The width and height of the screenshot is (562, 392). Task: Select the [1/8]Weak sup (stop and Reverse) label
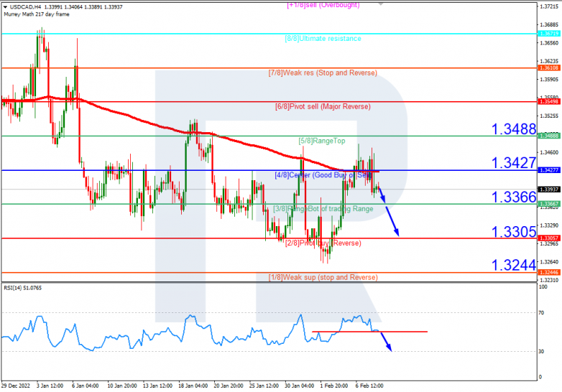323,277
